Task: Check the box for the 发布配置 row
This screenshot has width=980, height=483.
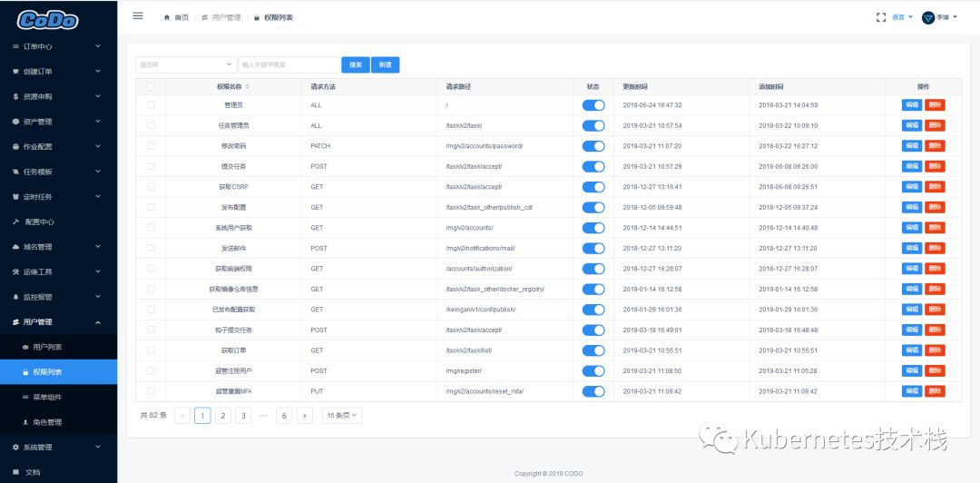Action: tap(151, 206)
